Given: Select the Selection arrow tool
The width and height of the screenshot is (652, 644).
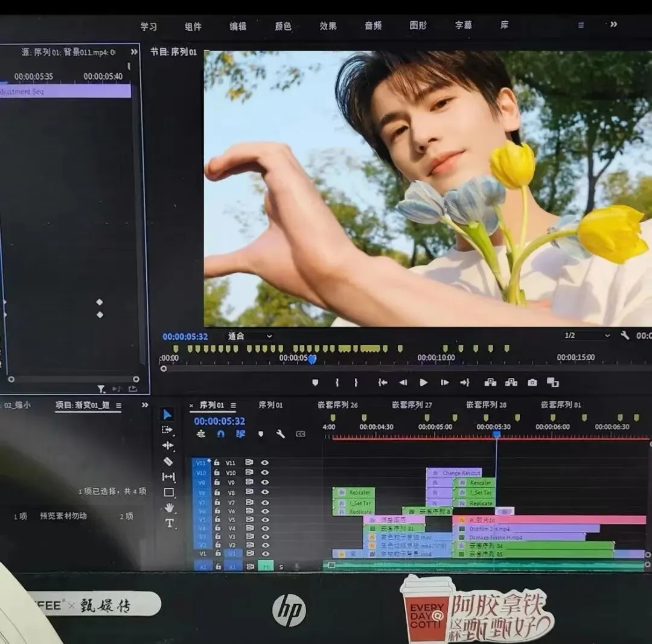Looking at the screenshot, I should 167,415.
